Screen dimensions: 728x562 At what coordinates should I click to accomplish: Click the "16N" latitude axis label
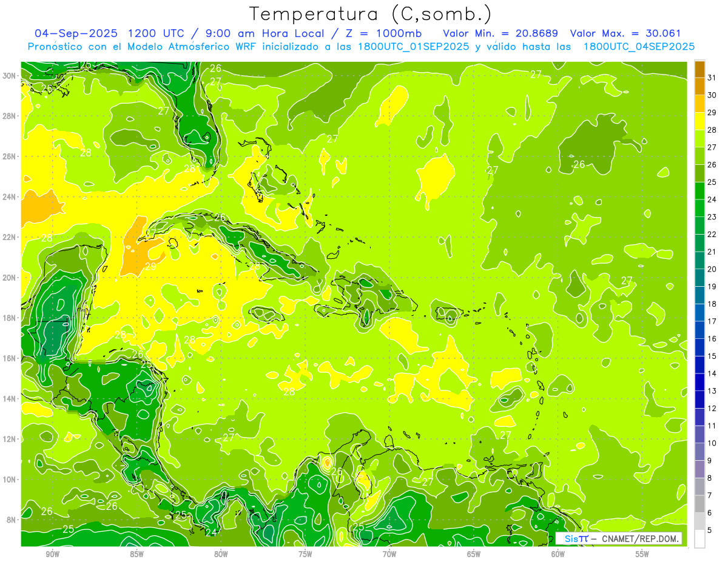click(x=9, y=358)
